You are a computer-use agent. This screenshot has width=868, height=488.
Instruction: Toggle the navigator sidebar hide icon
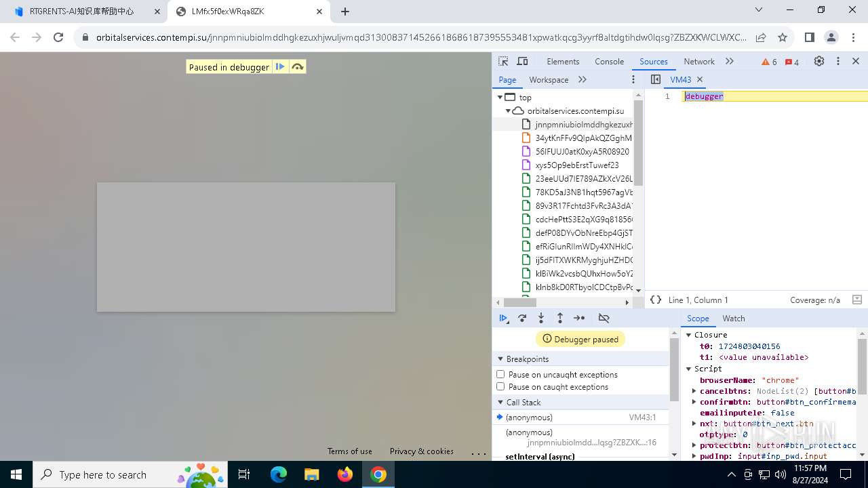click(656, 79)
